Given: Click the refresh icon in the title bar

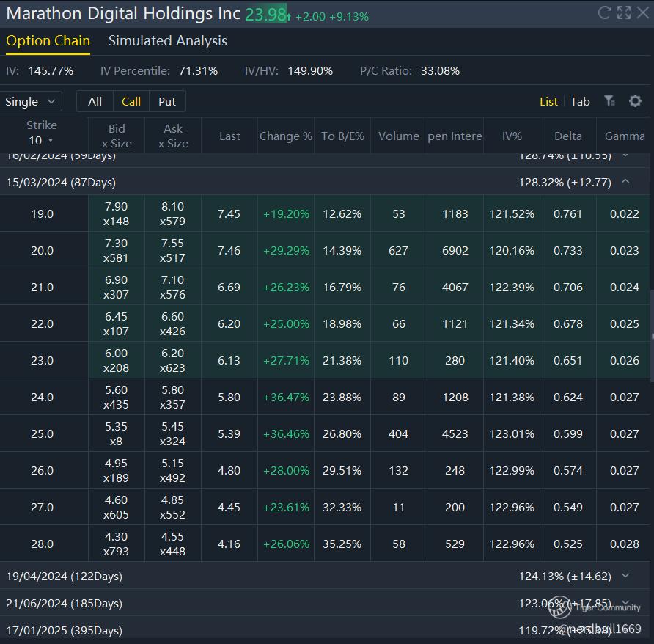Looking at the screenshot, I should [604, 12].
